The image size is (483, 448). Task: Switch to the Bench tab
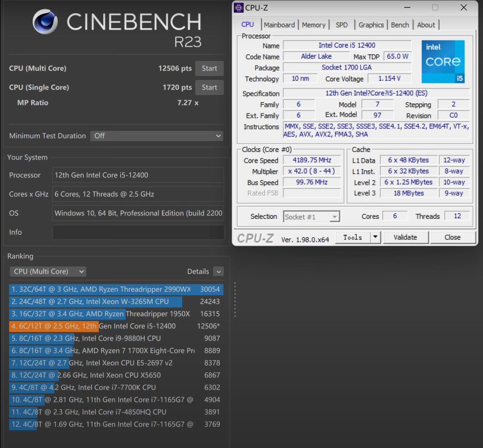coord(400,25)
